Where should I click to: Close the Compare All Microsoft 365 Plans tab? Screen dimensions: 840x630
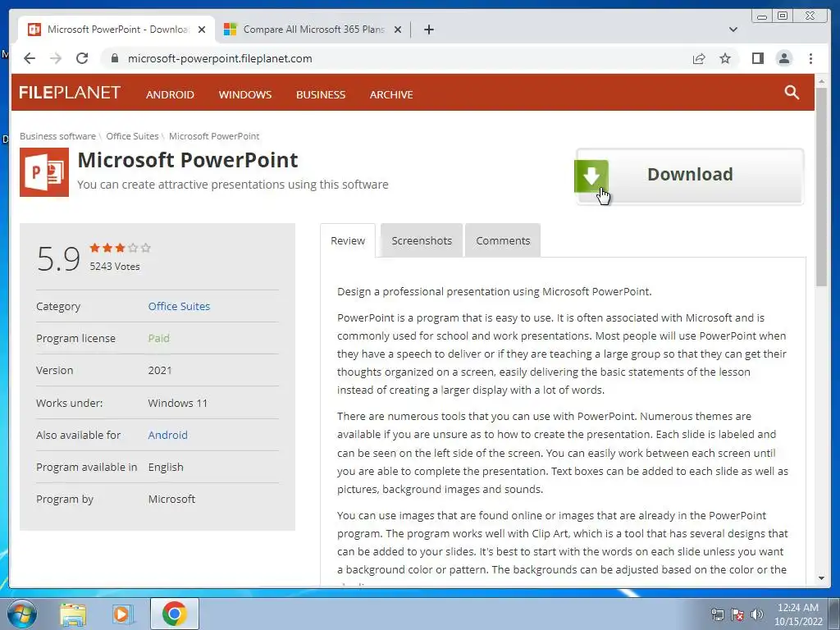pos(398,30)
